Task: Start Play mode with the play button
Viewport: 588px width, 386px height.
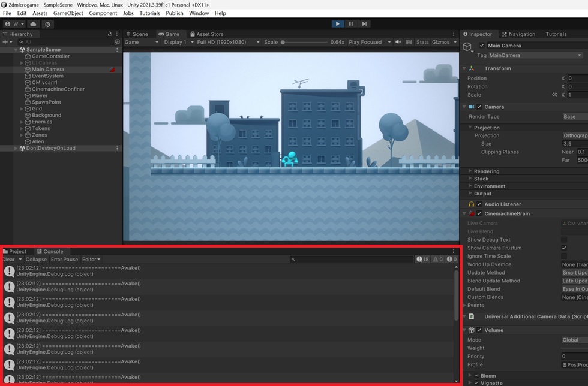Action: pos(337,23)
